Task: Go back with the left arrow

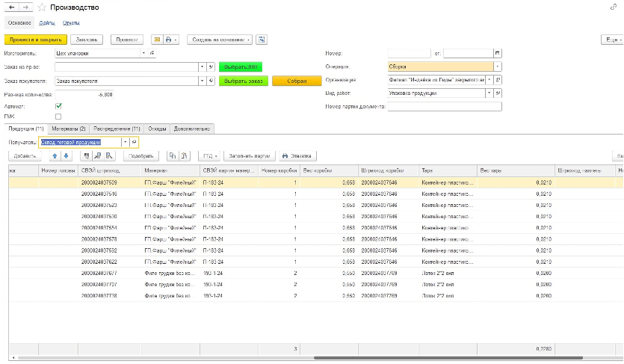Action: (11, 7)
